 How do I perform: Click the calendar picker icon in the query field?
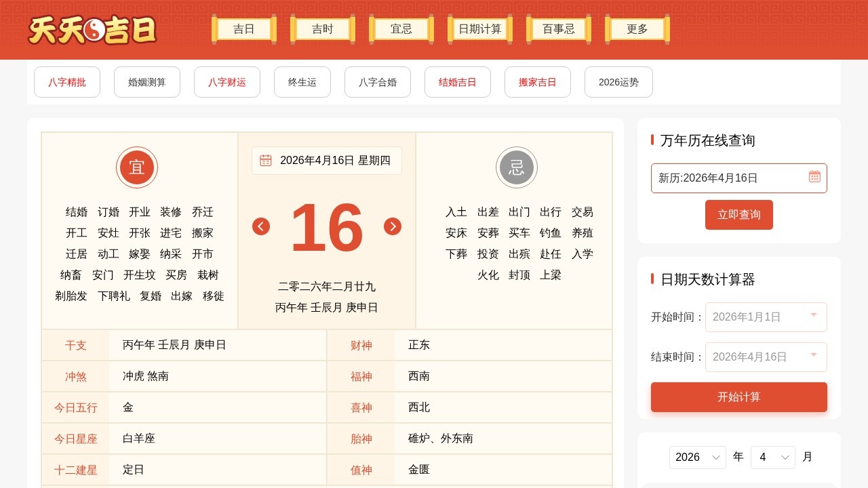click(814, 176)
